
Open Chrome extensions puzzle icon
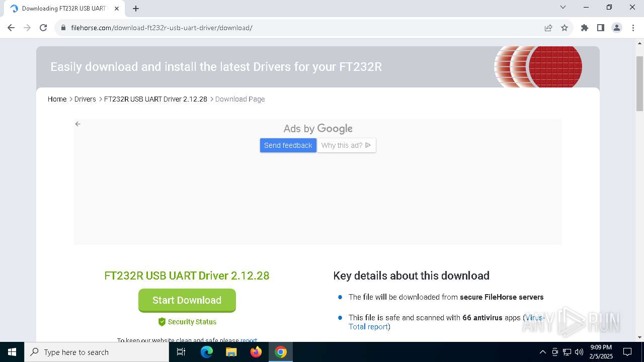[585, 28]
